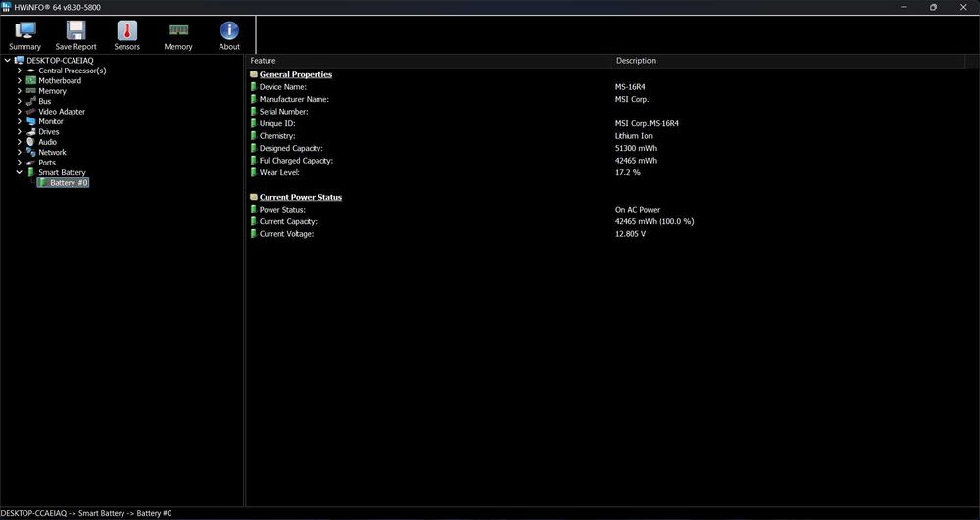Restore down the HWiNFO window
Image resolution: width=980 pixels, height=520 pixels.
[933, 7]
